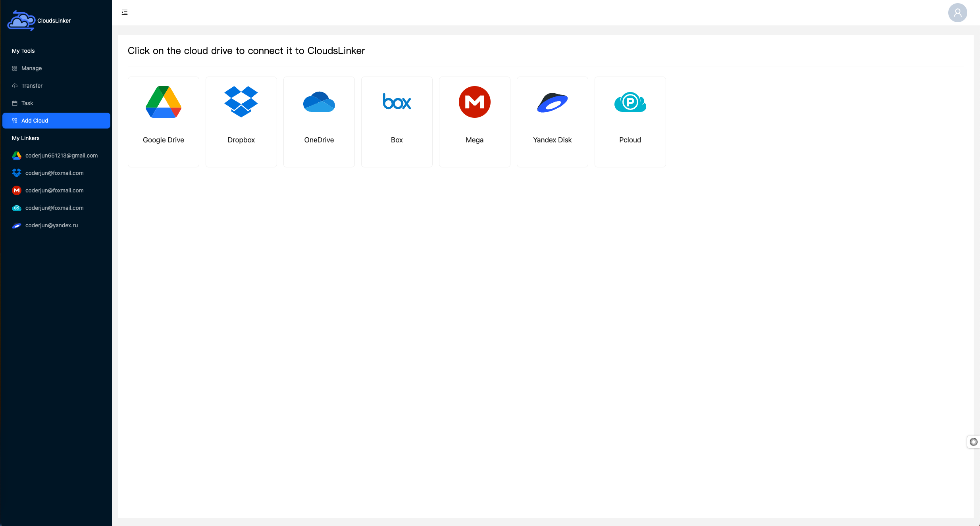Select the Google Drive logo icon

click(x=164, y=102)
